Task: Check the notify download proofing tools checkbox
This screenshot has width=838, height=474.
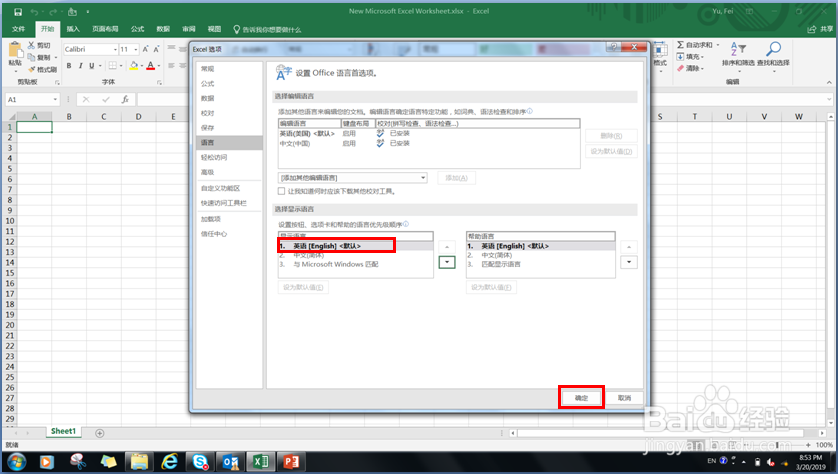Action: coord(282,191)
